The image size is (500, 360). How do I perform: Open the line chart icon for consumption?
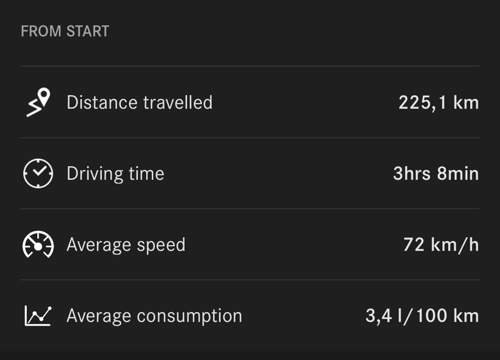[38, 316]
